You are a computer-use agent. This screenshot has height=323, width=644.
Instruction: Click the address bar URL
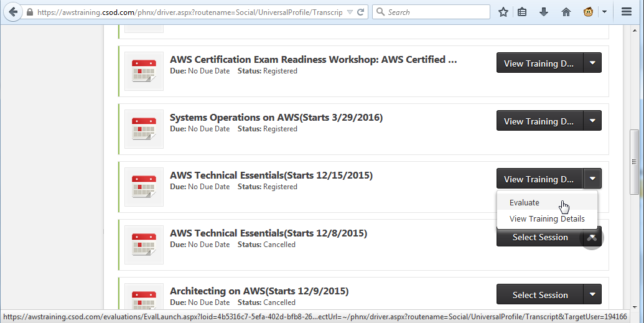click(x=190, y=12)
